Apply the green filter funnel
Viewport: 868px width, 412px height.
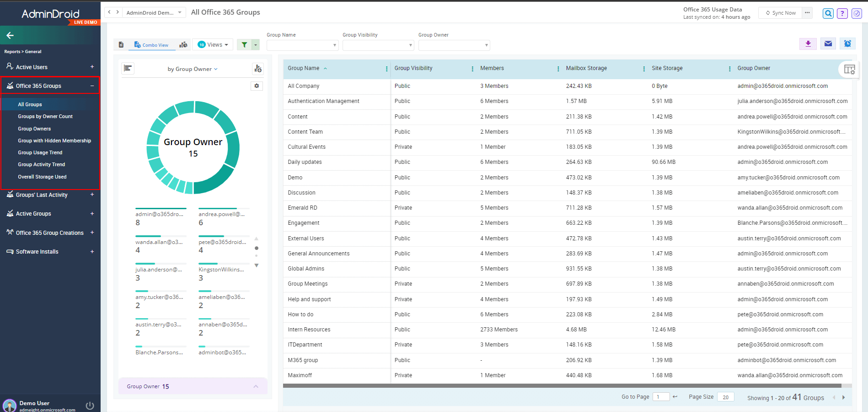tap(245, 45)
